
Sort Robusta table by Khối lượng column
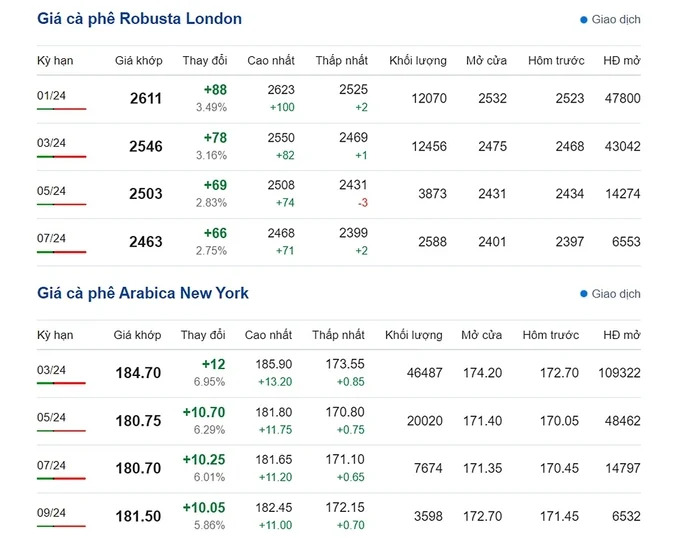pos(417,61)
